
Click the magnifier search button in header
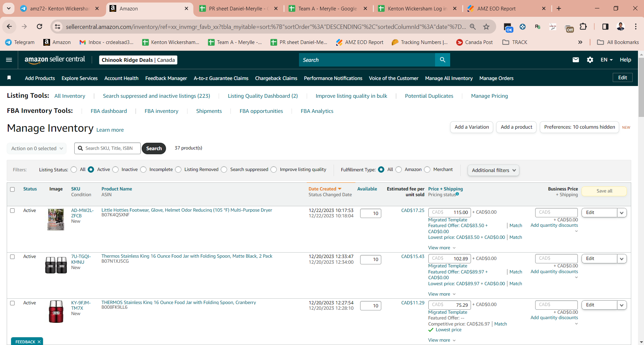tap(442, 60)
